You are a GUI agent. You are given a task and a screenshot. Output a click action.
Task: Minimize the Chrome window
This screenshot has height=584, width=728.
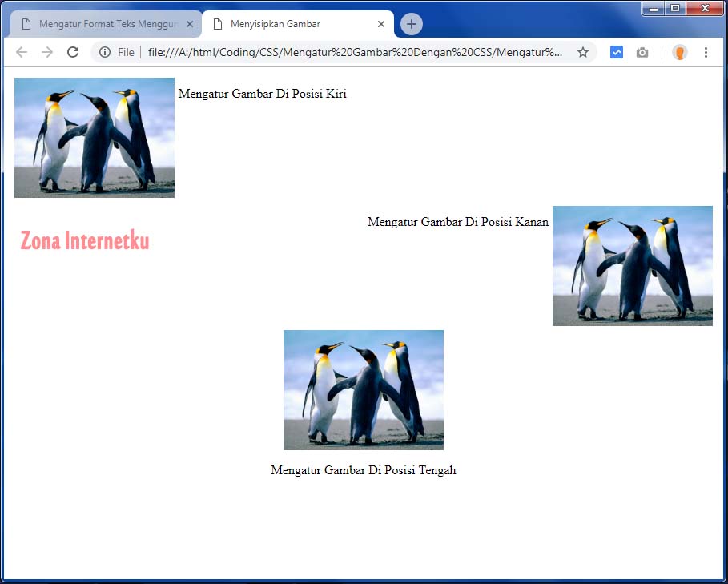654,8
